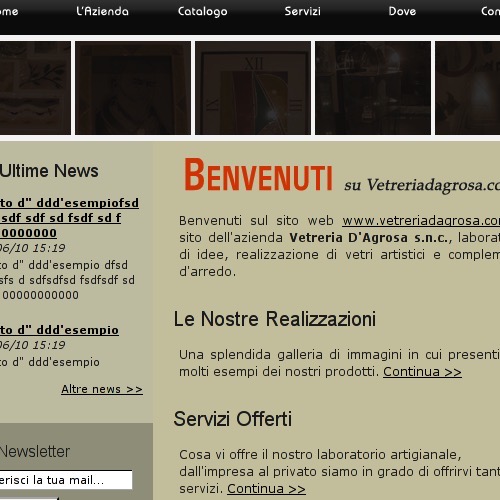Focus the newsletter email input field
This screenshot has width=500, height=500.
click(66, 480)
